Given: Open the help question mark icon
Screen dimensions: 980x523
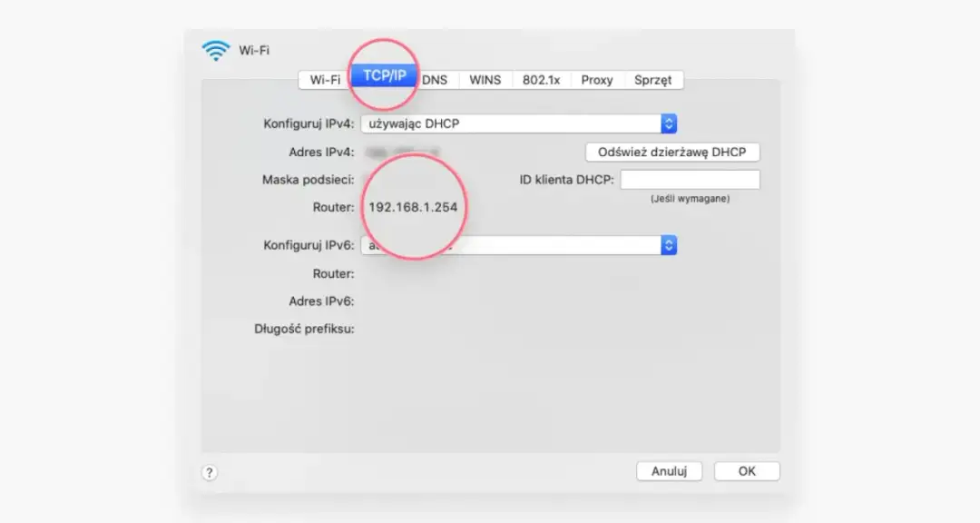Looking at the screenshot, I should pos(210,472).
